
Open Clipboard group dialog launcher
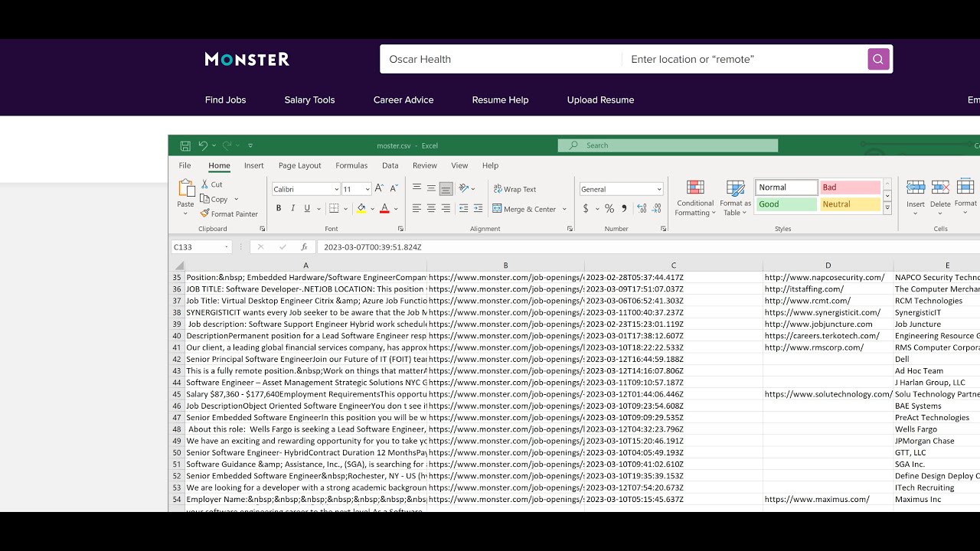[263, 229]
